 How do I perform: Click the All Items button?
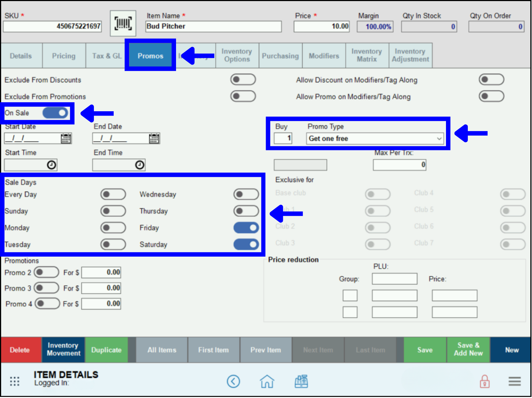click(162, 350)
